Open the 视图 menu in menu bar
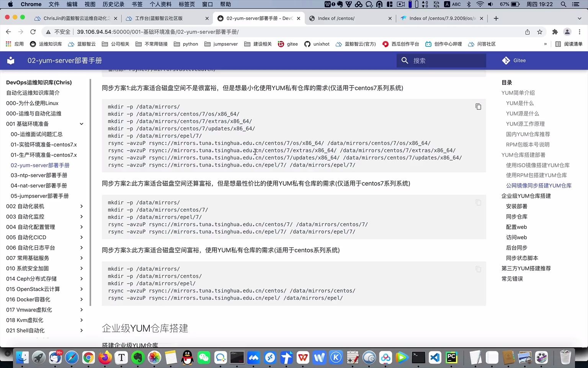 (90, 4)
